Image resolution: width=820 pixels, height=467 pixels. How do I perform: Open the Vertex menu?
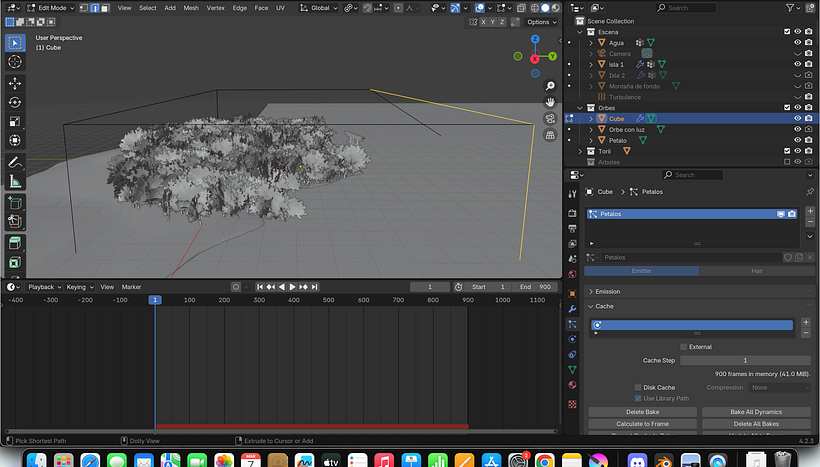pyautogui.click(x=215, y=8)
